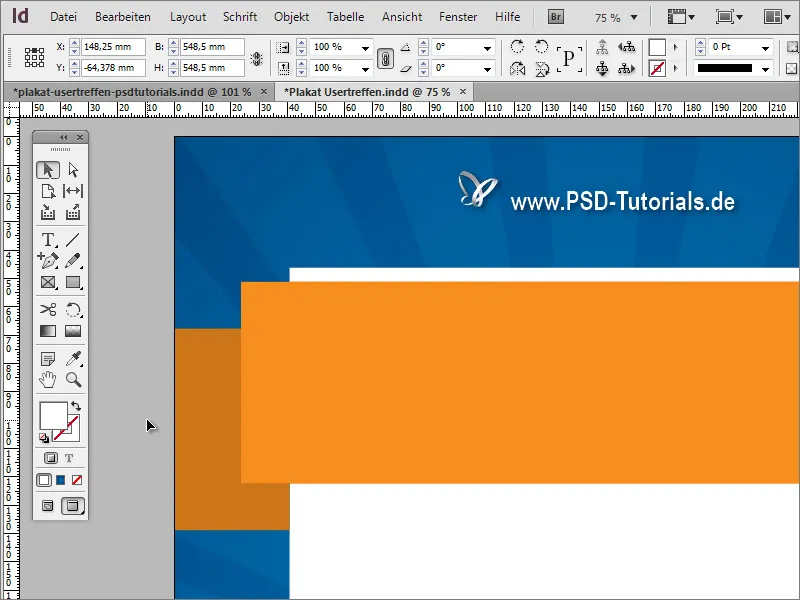Select the Gradient Swatch tool
This screenshot has height=600, width=800.
click(x=48, y=331)
